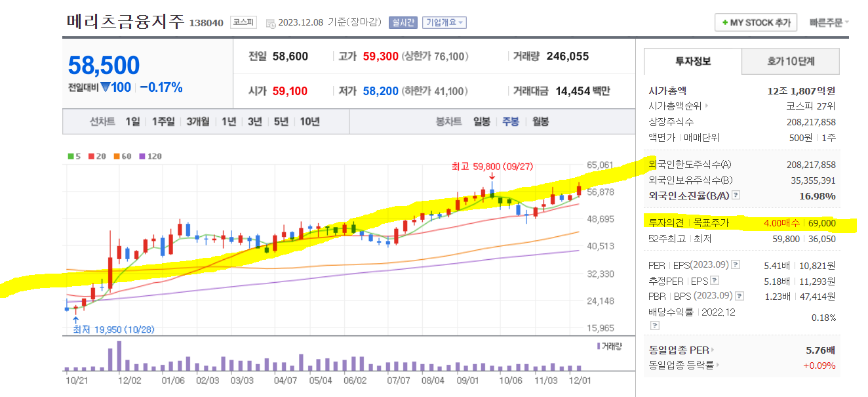Click the 목표주가 label

click(x=711, y=223)
